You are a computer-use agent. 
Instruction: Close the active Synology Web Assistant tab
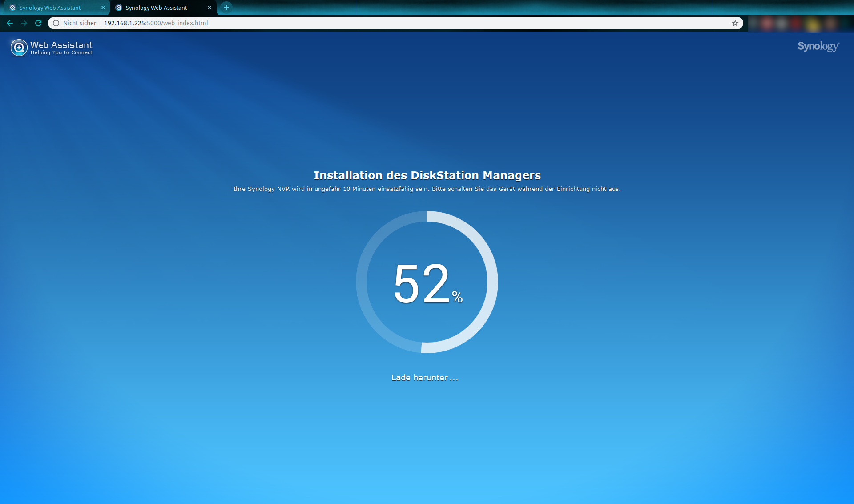click(x=209, y=8)
